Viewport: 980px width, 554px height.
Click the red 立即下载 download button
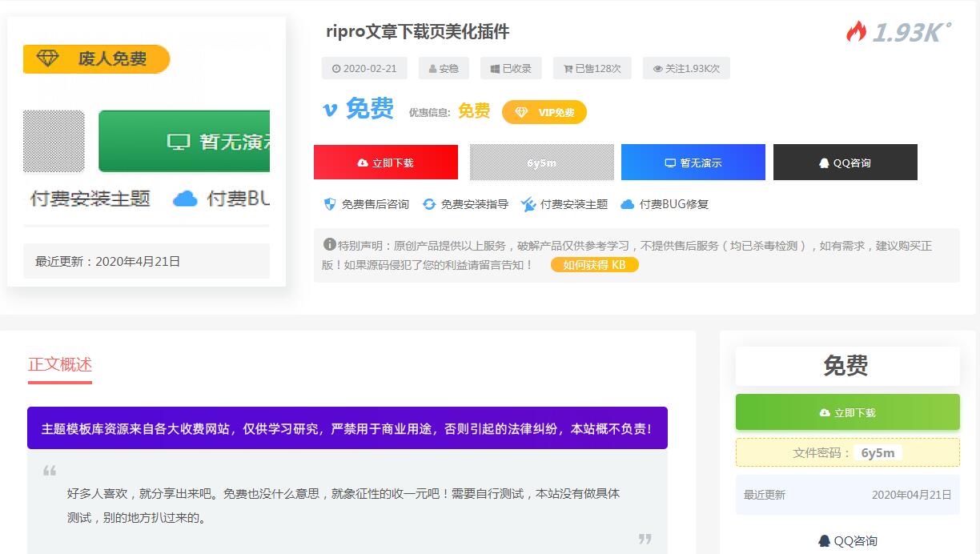click(x=385, y=162)
